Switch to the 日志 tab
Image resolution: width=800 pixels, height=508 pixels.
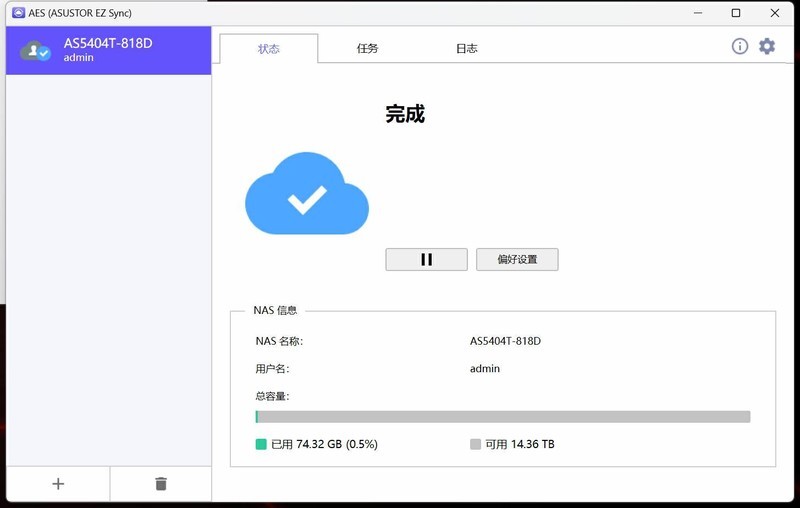(466, 48)
